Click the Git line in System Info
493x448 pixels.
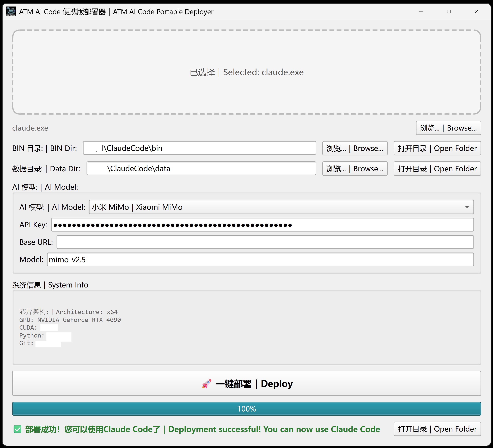point(40,343)
